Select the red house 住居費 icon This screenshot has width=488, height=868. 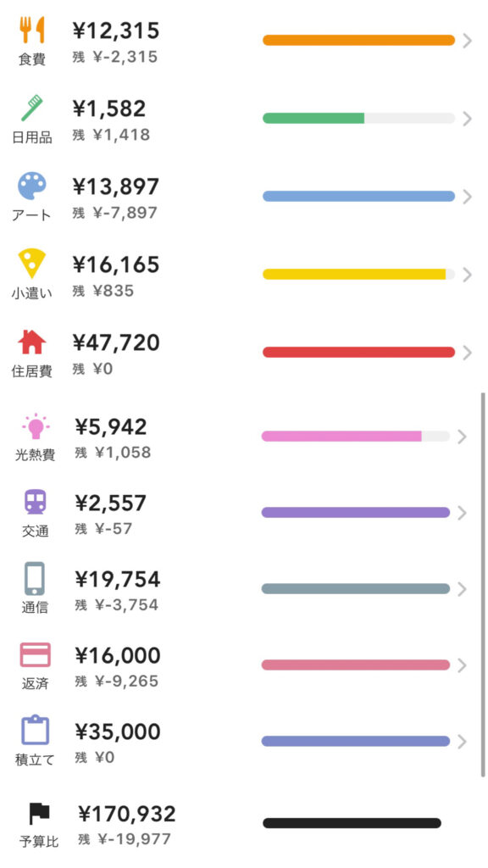pyautogui.click(x=32, y=342)
